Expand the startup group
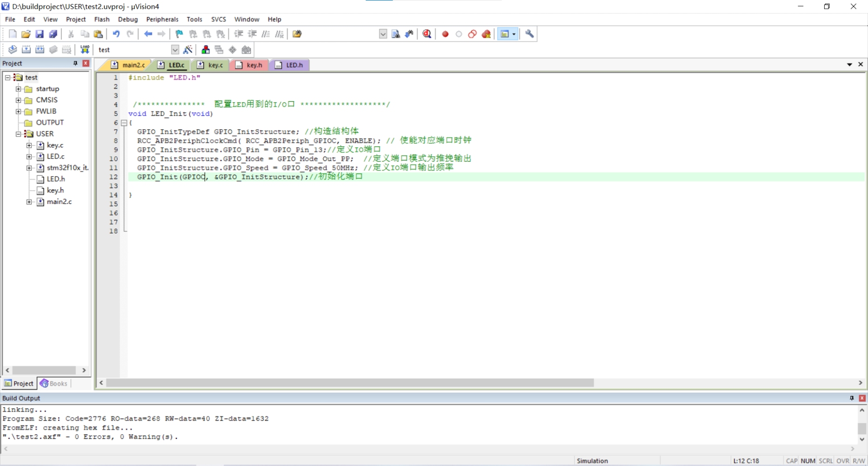 point(18,89)
